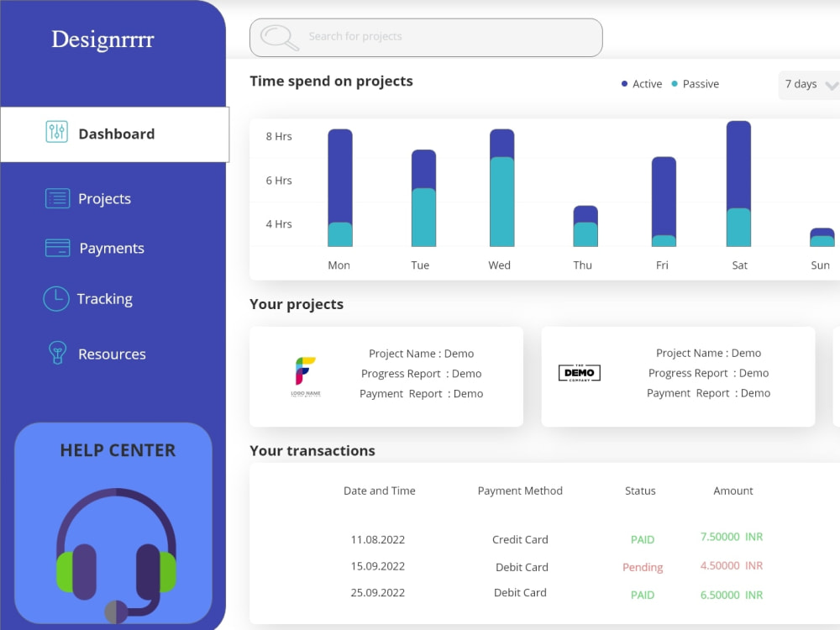Click the Active legend blue dot
This screenshot has height=630, width=840.
(x=624, y=83)
